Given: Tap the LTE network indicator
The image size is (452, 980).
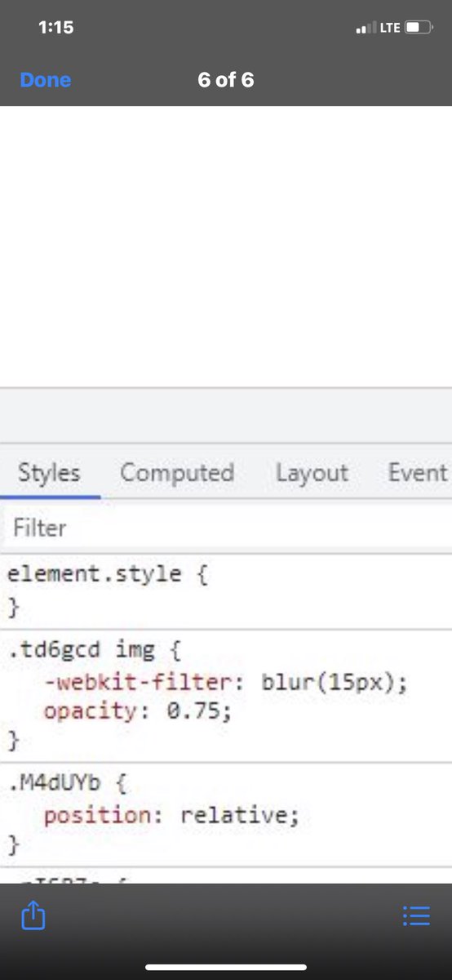Looking at the screenshot, I should click(390, 28).
